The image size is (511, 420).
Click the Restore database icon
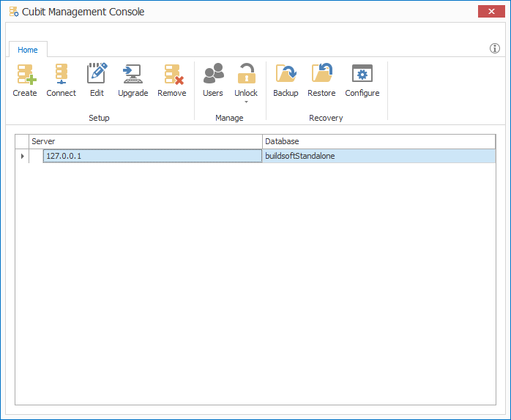[x=321, y=75]
